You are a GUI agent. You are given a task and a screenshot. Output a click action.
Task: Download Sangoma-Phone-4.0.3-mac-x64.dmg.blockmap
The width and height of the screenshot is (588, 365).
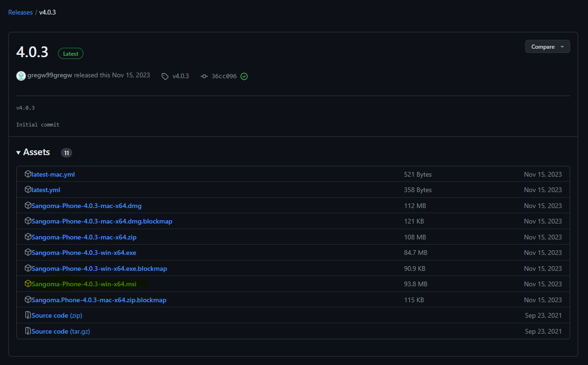102,221
